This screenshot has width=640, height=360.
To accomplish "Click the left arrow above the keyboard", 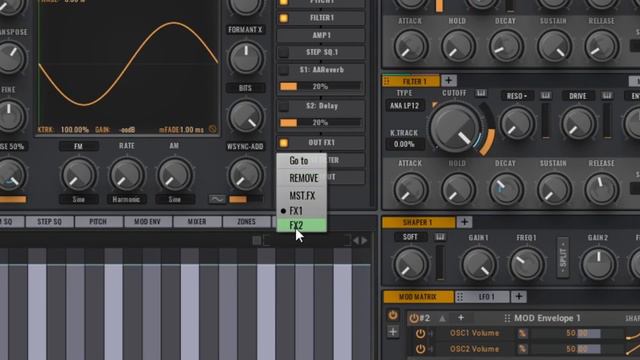I will (x=356, y=240).
